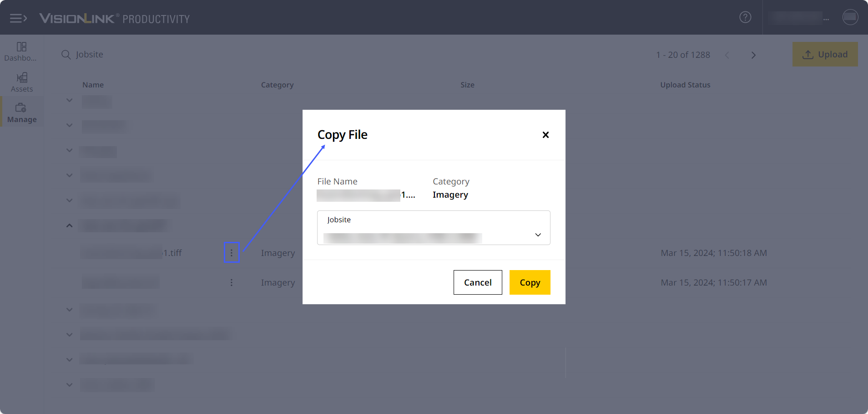Screen dimensions: 868x414
Task: Expand the first jobsite row in list
Action: click(69, 100)
